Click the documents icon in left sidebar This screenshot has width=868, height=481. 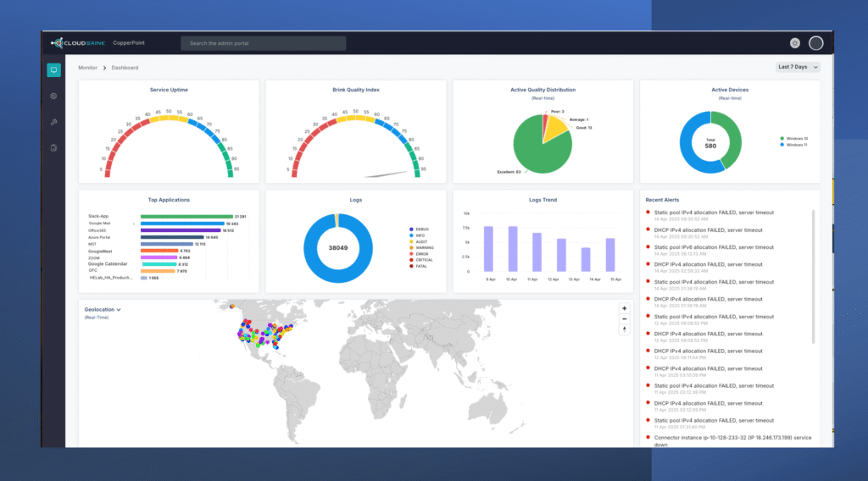(53, 148)
